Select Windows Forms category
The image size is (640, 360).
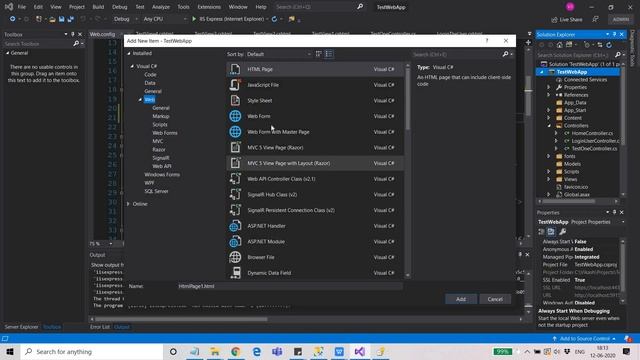[162, 174]
